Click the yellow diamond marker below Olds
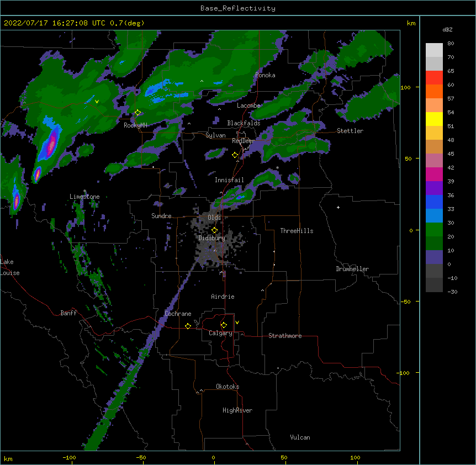The image size is (476, 465). [x=214, y=230]
